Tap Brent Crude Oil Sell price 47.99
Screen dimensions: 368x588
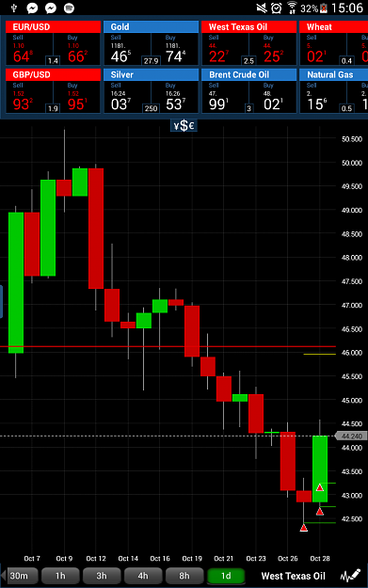click(x=219, y=100)
